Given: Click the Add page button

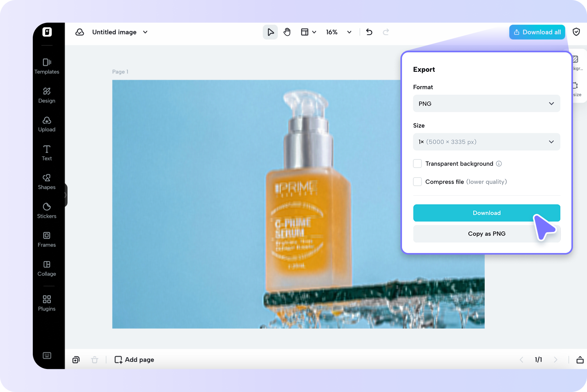Looking at the screenshot, I should click(134, 360).
